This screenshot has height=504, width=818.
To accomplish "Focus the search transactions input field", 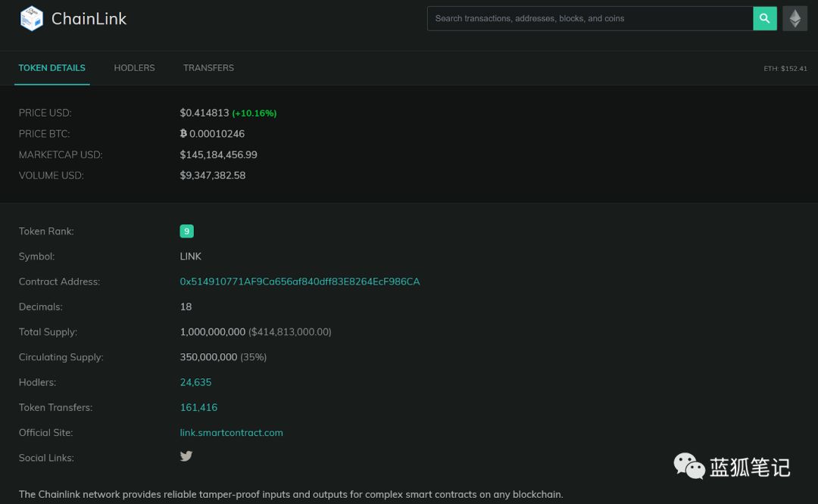I will [x=590, y=18].
